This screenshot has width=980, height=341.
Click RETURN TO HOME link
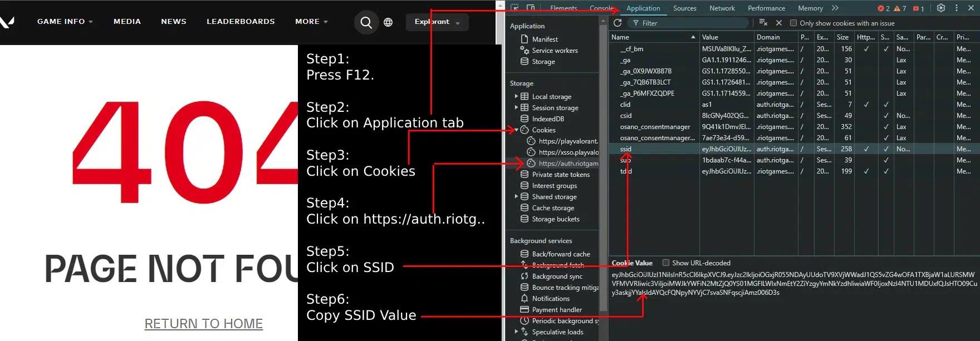(204, 324)
